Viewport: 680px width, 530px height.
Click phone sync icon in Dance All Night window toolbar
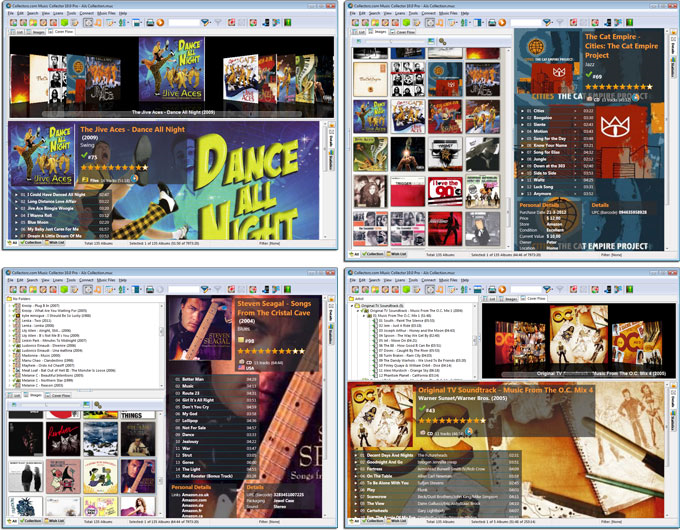266,23
